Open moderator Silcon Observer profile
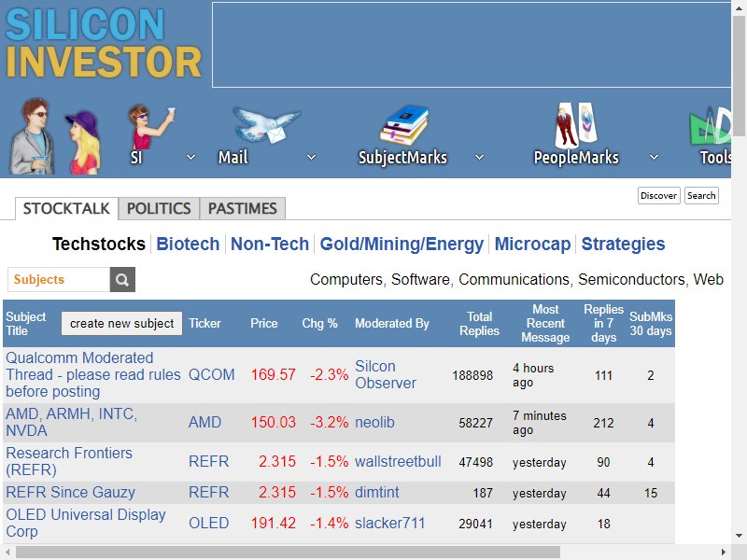747x560 pixels. click(x=386, y=375)
